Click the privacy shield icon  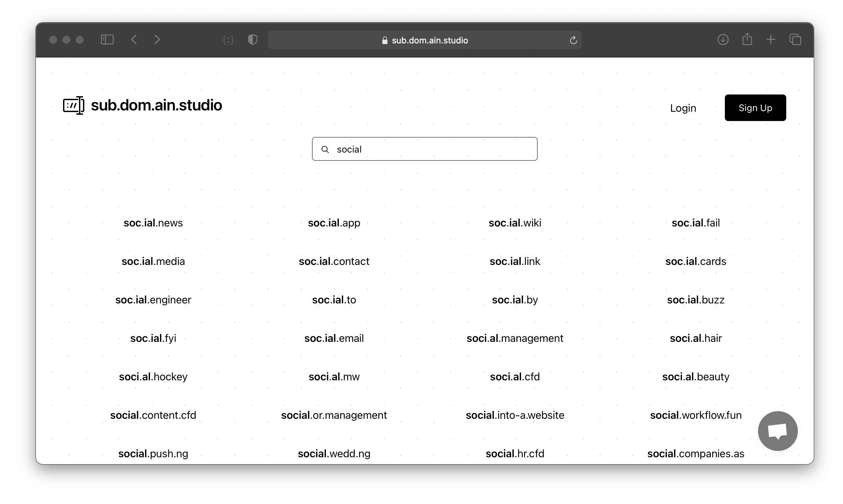[x=253, y=40]
